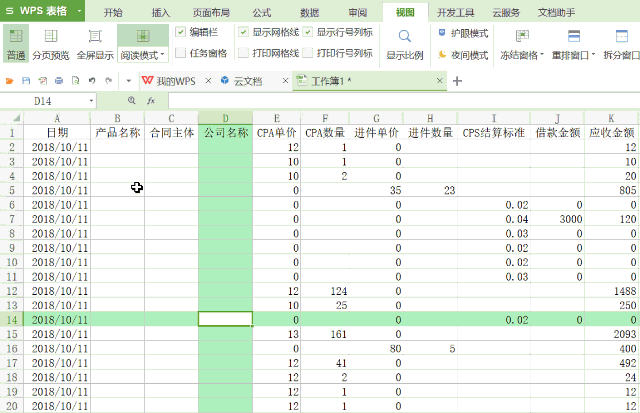Click the print preview icon

76,81
